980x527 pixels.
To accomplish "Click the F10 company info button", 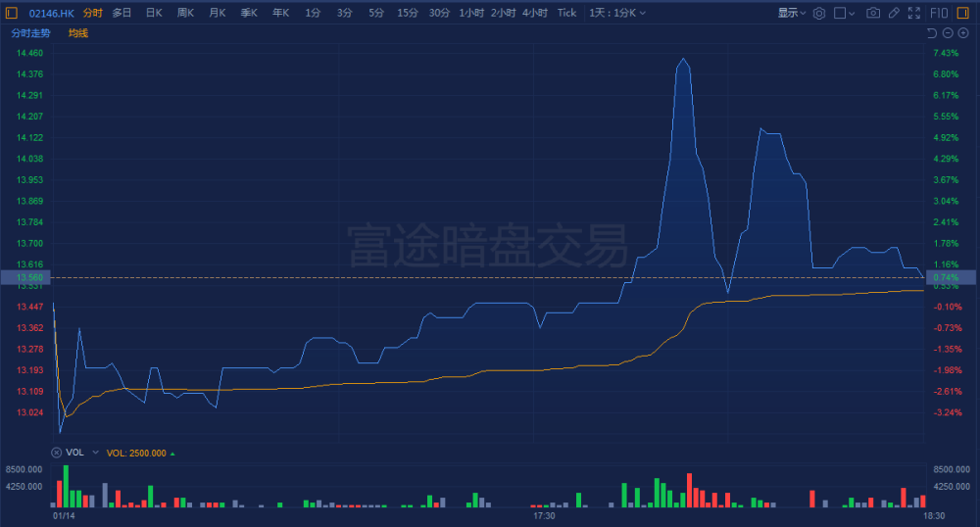I will pos(938,13).
